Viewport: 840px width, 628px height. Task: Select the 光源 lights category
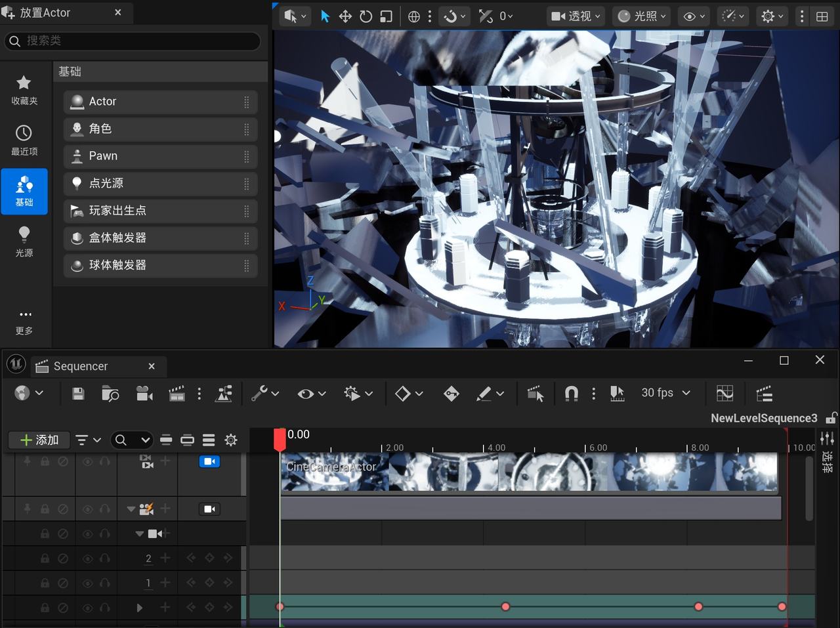coord(24,241)
